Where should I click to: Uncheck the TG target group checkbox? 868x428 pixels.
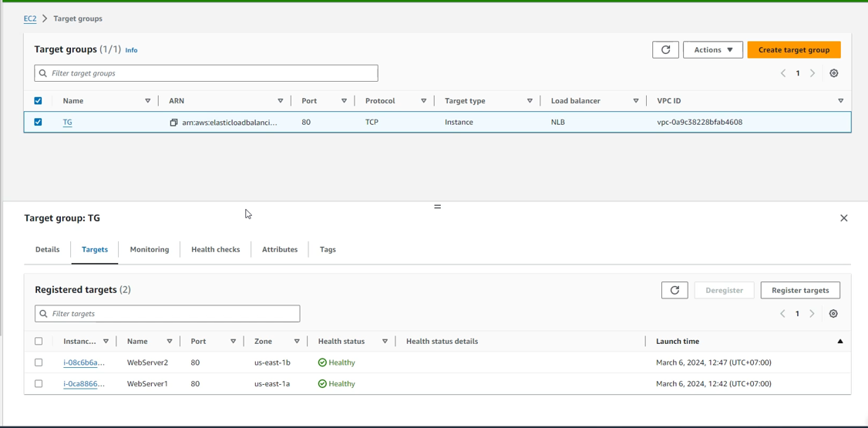[x=38, y=122]
